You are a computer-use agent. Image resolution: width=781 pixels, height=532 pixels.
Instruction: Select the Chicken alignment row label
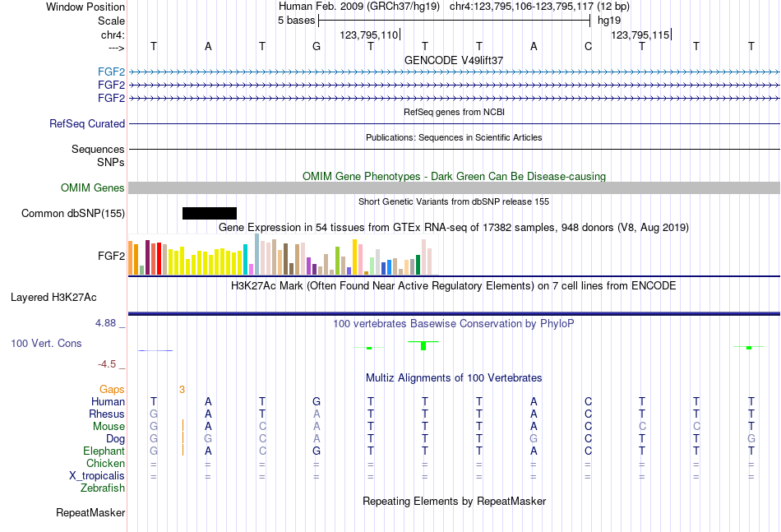click(x=105, y=463)
